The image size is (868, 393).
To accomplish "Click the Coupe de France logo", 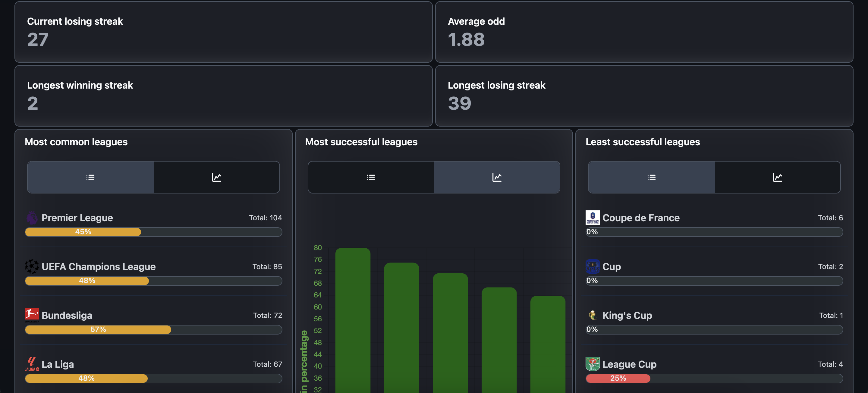I will click(592, 217).
